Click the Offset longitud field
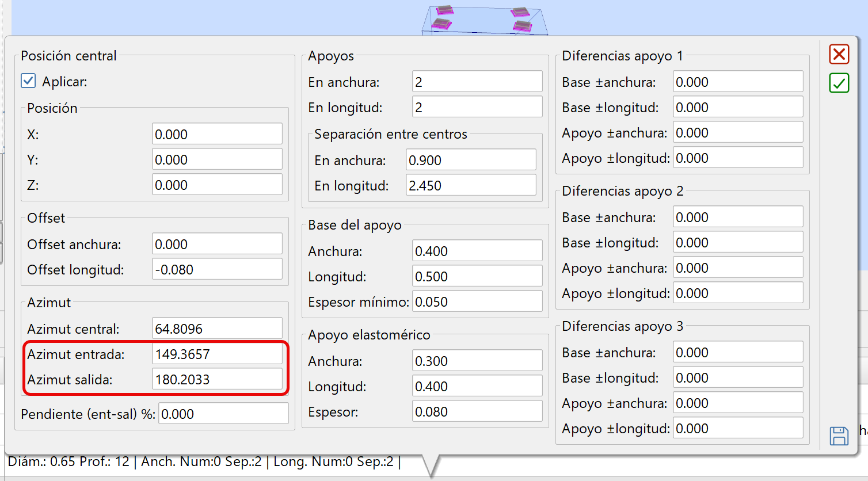The width and height of the screenshot is (868, 481). [x=217, y=270]
